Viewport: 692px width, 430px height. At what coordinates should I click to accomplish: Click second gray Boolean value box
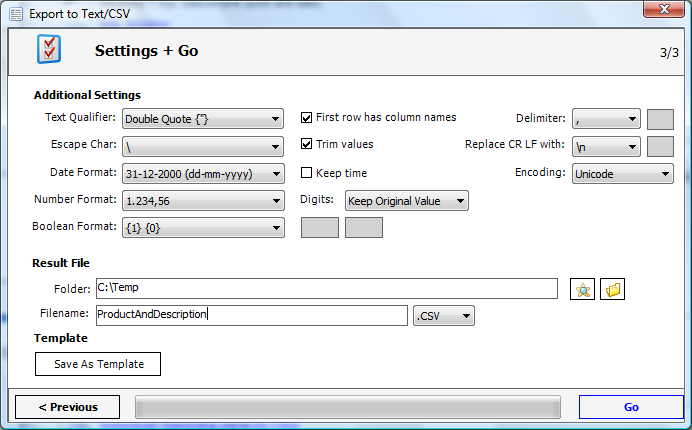pyautogui.click(x=364, y=227)
